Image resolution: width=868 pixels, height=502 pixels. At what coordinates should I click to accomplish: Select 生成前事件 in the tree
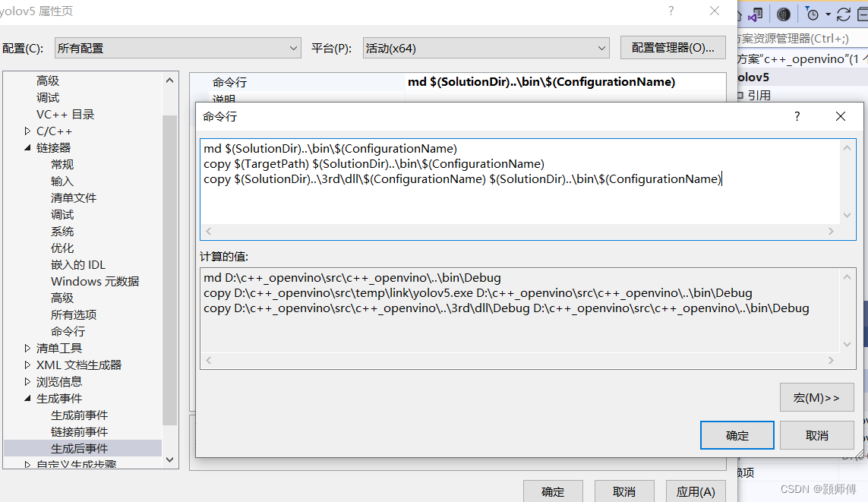pyautogui.click(x=79, y=415)
